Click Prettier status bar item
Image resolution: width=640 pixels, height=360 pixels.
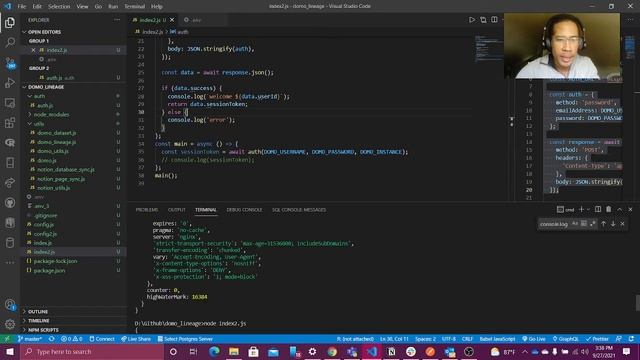pyautogui.click(x=597, y=339)
